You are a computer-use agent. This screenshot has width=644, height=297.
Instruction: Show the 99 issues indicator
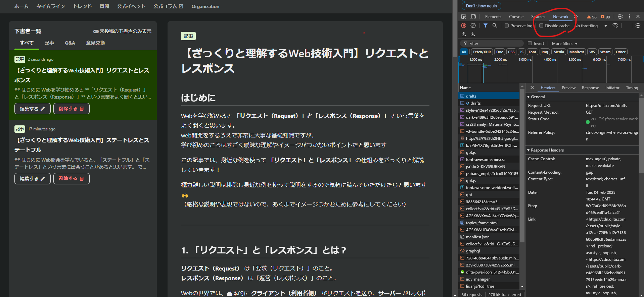coord(605,17)
